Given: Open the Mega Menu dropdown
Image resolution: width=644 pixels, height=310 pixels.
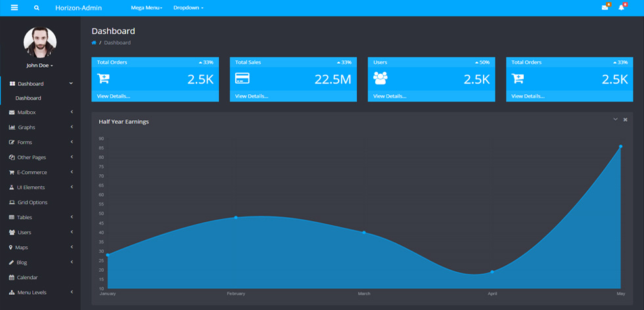Looking at the screenshot, I should click(147, 8).
